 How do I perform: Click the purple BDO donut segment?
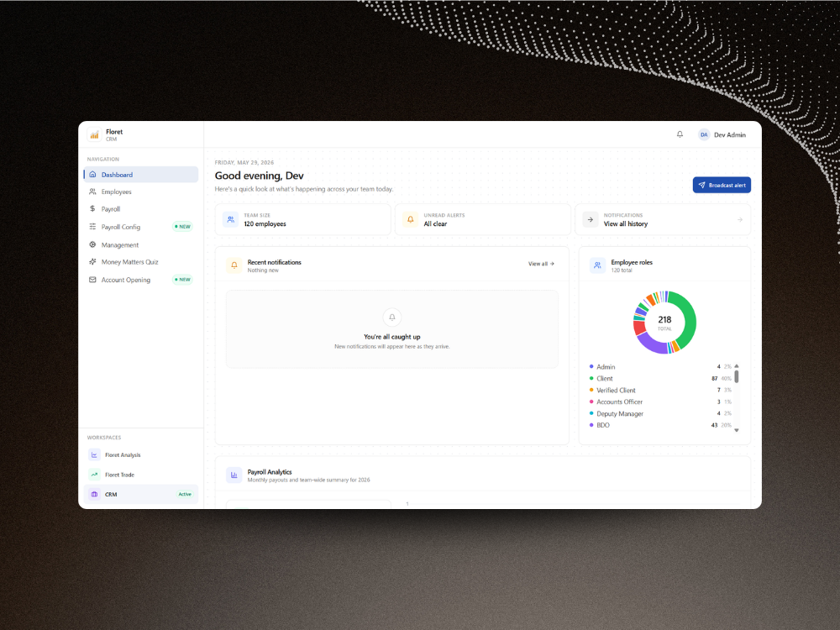(x=653, y=344)
